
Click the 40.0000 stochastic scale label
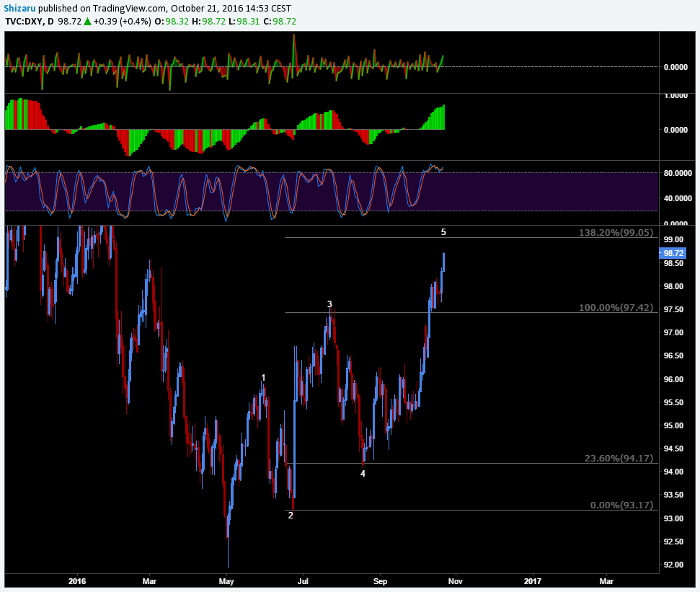click(678, 198)
